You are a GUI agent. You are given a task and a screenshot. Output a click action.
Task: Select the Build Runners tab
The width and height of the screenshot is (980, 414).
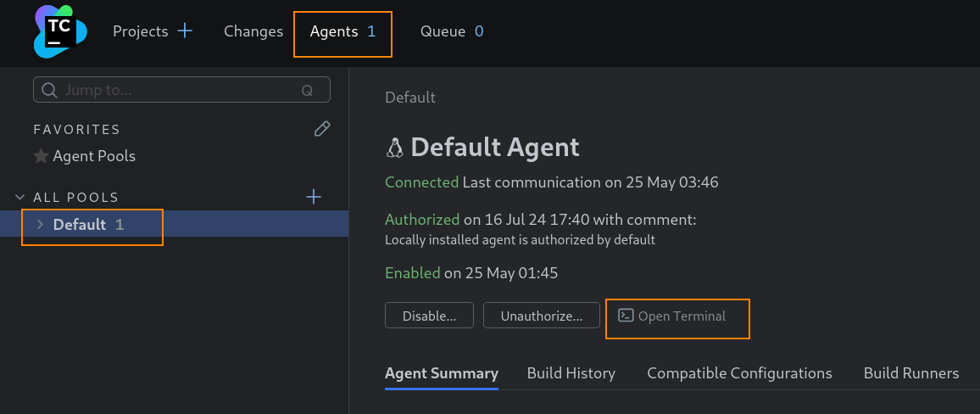point(910,373)
